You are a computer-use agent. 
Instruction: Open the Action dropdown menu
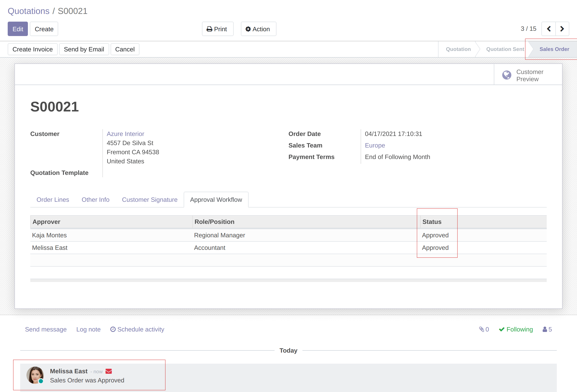(258, 29)
